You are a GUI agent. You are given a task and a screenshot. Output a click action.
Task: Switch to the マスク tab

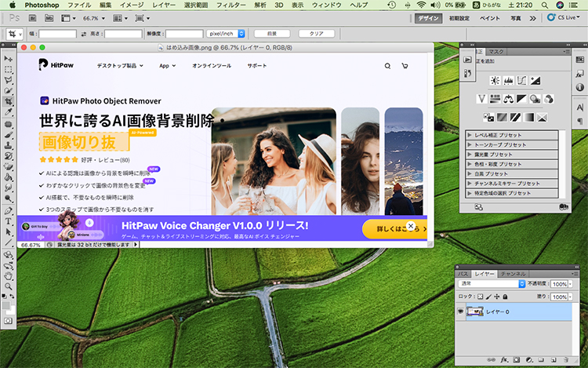495,52
